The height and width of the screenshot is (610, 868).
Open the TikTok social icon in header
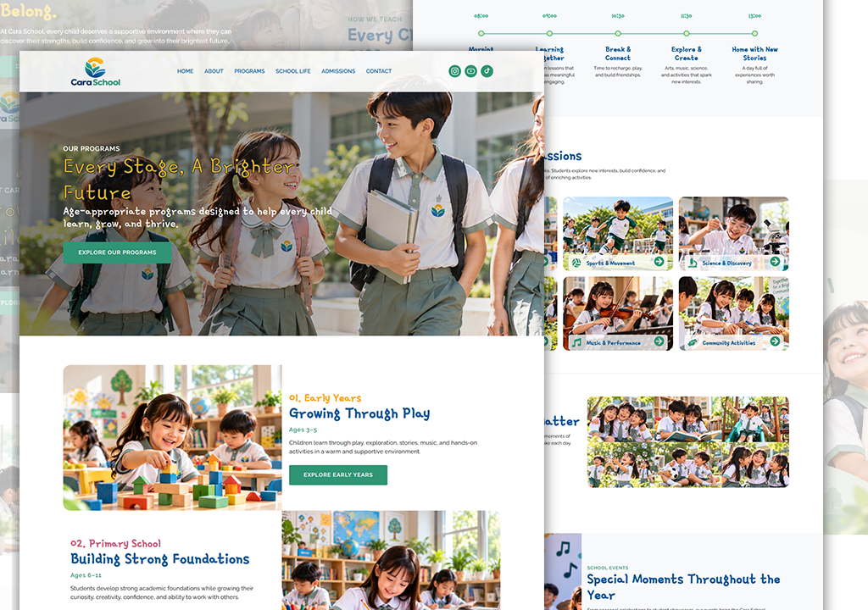tap(487, 71)
